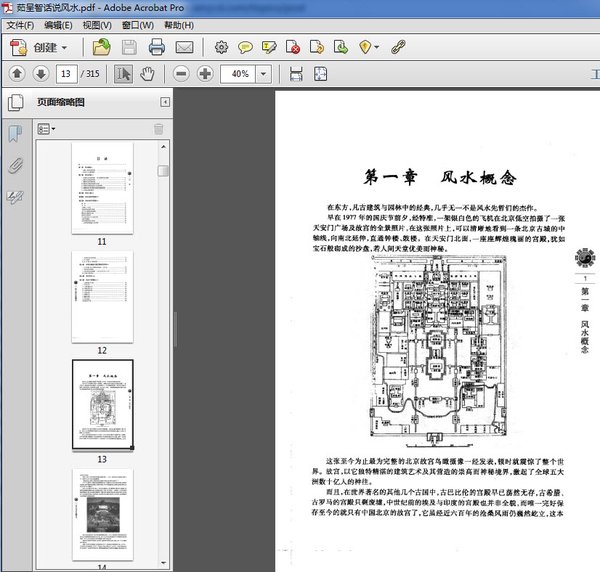Click the Email envelope icon
This screenshot has height=572, width=600.
pos(184,47)
